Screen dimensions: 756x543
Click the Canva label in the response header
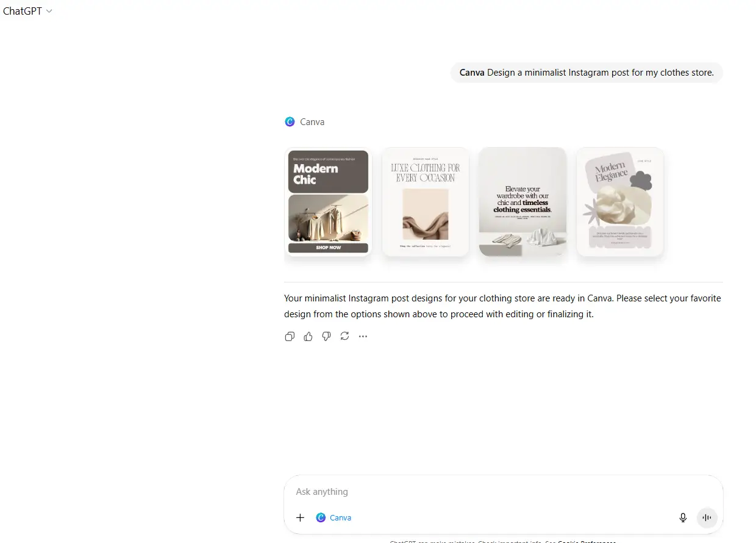(x=312, y=122)
